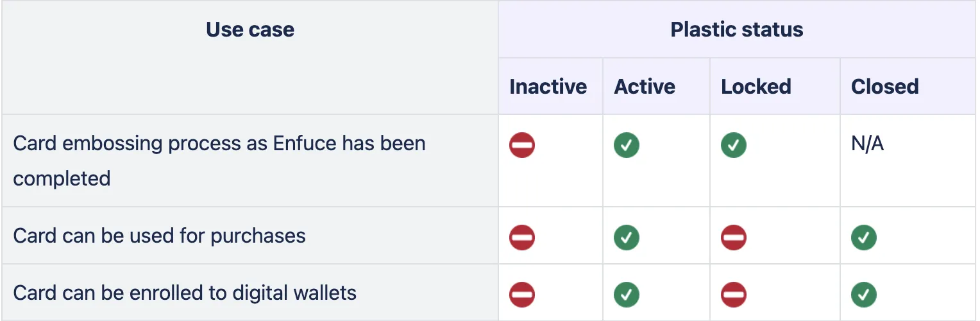Click the 'Active' column header

pos(645,87)
